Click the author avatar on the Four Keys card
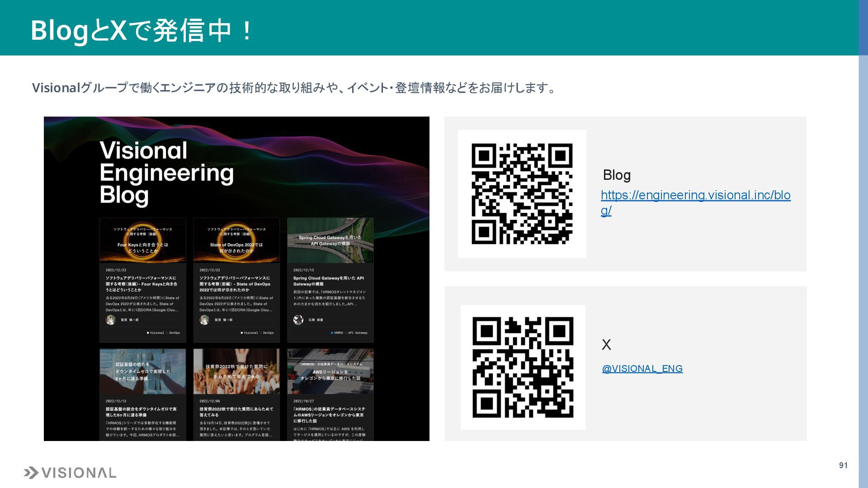Screen dimensions: 868x488 coord(111,320)
